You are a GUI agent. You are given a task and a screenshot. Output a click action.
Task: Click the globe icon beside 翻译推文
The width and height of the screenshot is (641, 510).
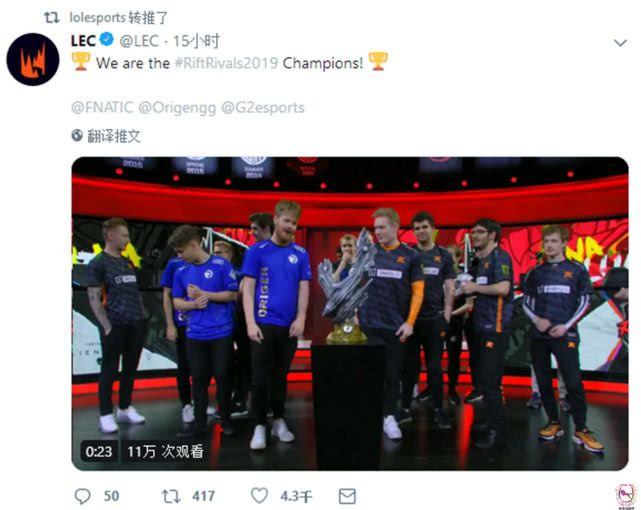(x=77, y=135)
